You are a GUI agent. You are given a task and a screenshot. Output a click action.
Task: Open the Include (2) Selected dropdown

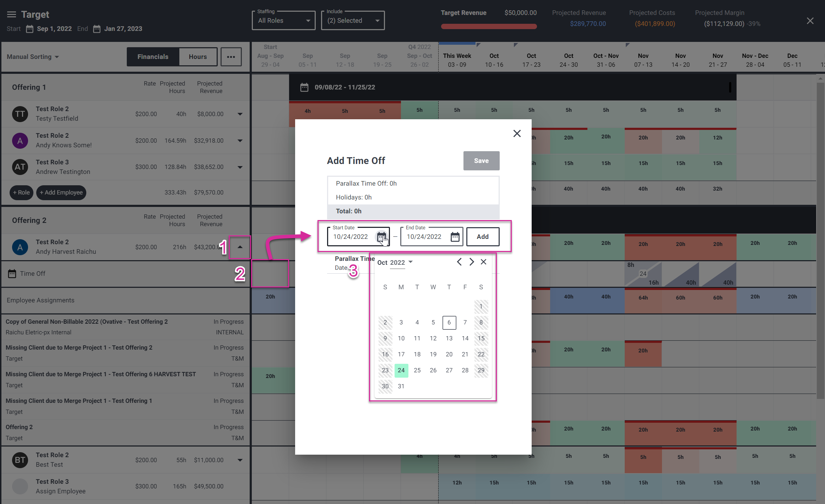coord(353,21)
